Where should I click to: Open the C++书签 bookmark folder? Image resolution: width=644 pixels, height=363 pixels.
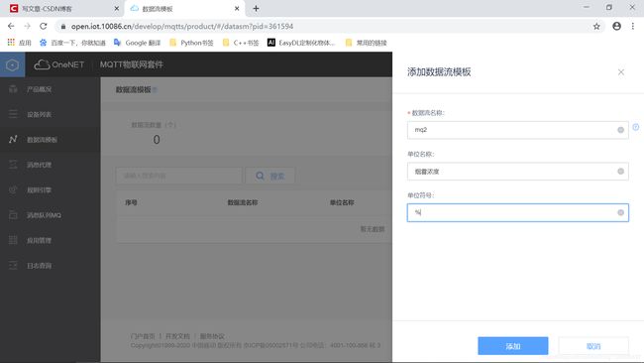(x=241, y=43)
